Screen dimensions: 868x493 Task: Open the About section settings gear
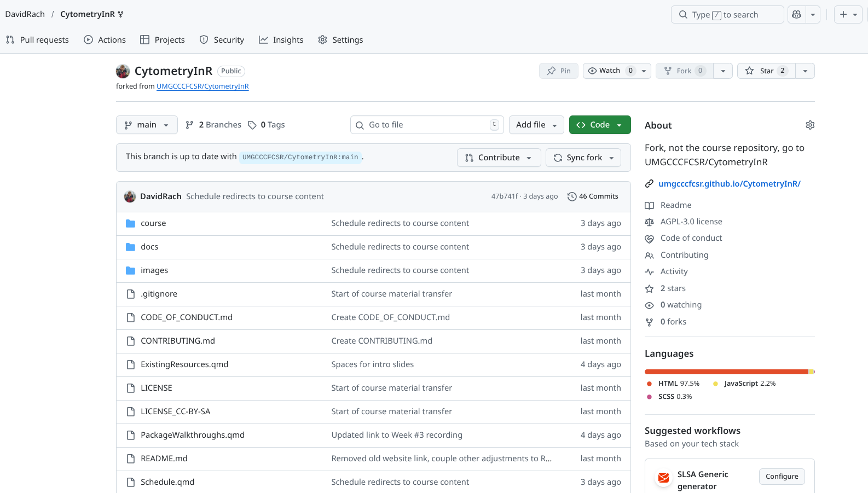pyautogui.click(x=810, y=125)
